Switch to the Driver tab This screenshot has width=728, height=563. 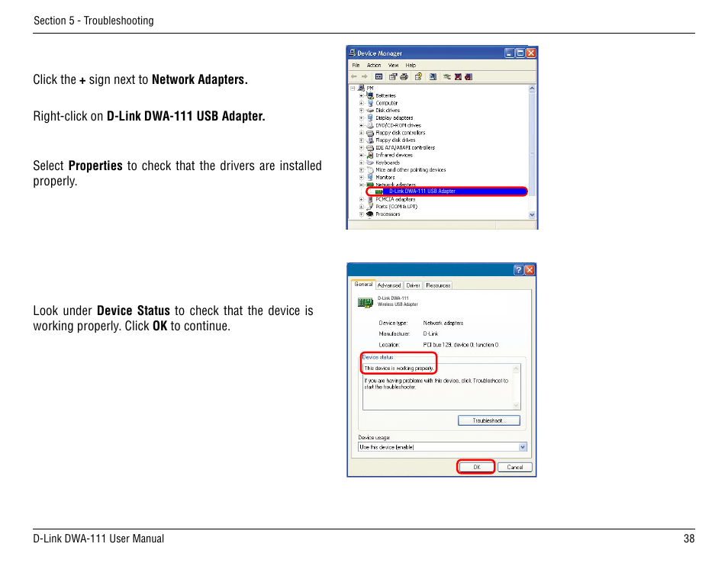pos(413,285)
